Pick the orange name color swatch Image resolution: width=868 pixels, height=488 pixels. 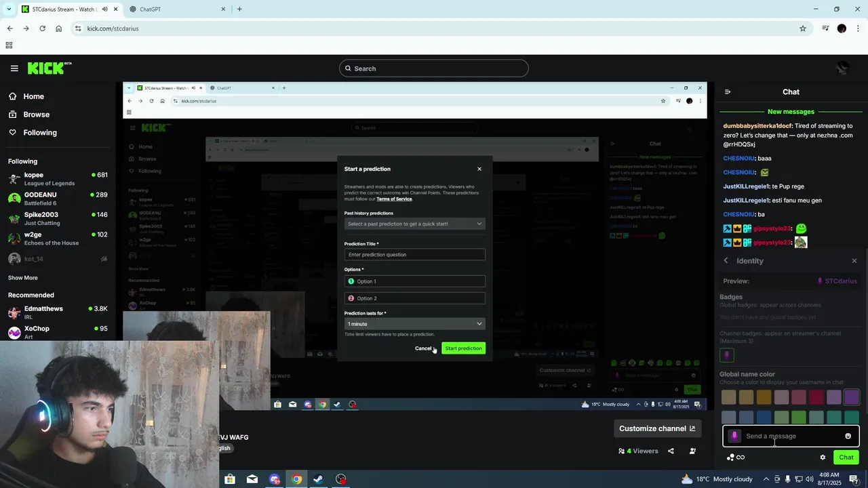(x=764, y=397)
